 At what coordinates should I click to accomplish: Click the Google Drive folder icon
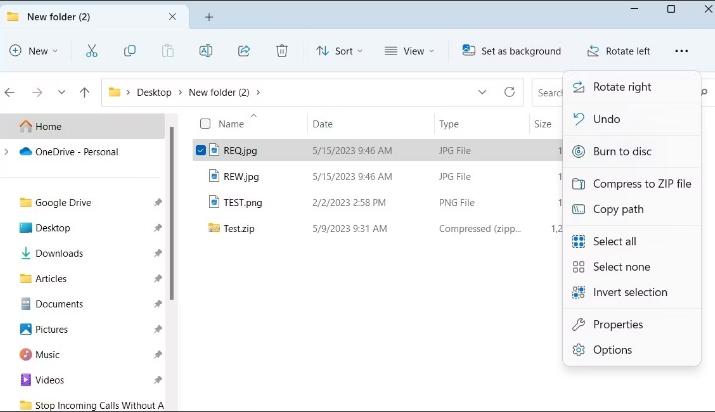pyautogui.click(x=26, y=202)
